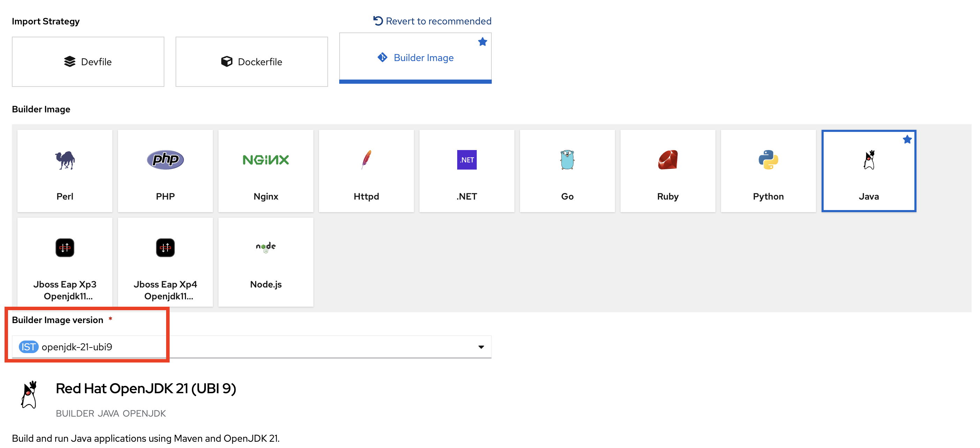Click the Python label
980x448 pixels.
click(768, 197)
